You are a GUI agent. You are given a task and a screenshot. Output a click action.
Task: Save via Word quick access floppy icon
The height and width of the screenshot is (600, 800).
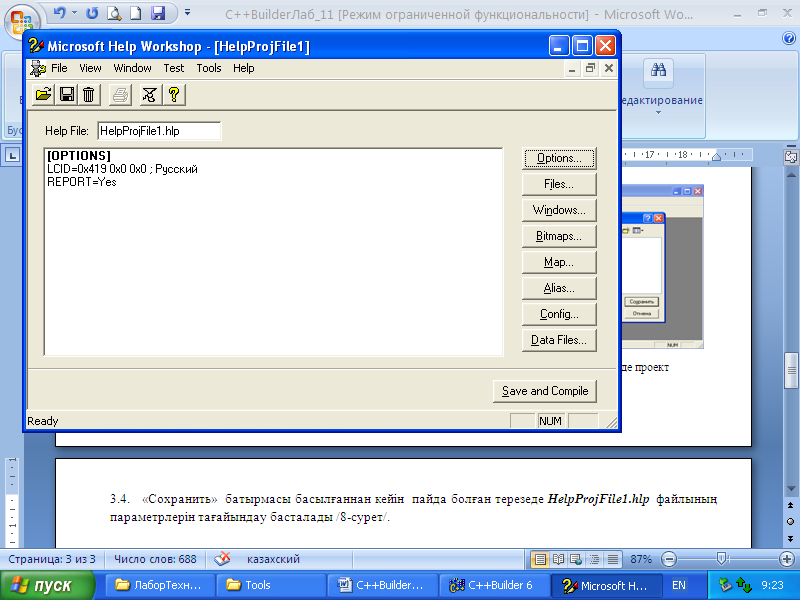(x=158, y=13)
